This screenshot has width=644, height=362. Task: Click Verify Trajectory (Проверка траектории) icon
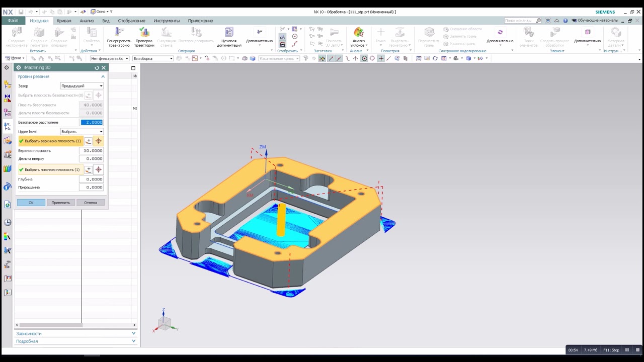pyautogui.click(x=144, y=32)
